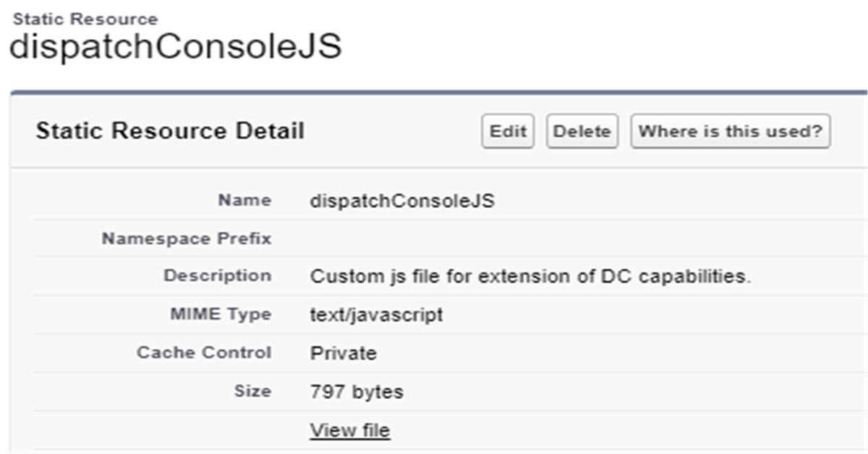Click the Cache Control field label
The width and height of the screenshot is (868, 454).
(x=204, y=353)
